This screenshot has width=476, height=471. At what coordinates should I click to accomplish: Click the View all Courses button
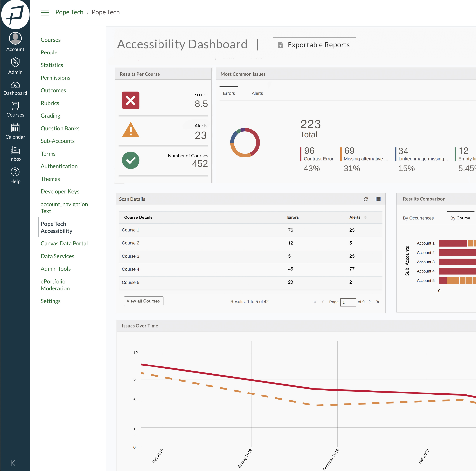pos(143,301)
